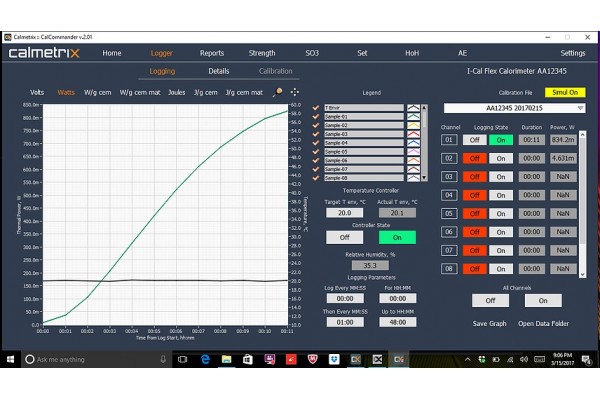Click the legend list scroll-down arrow
This screenshot has width=600, height=400.
[x=424, y=178]
